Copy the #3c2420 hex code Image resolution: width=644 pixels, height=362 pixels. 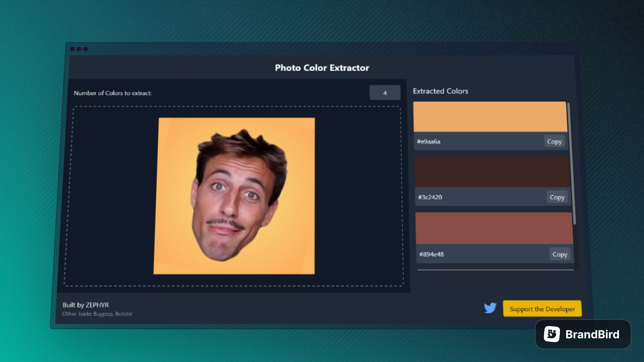pos(557,197)
